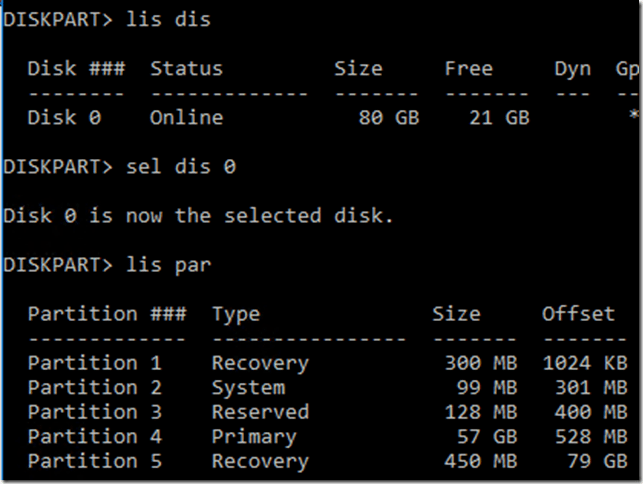Click the Online status text

tap(187, 118)
